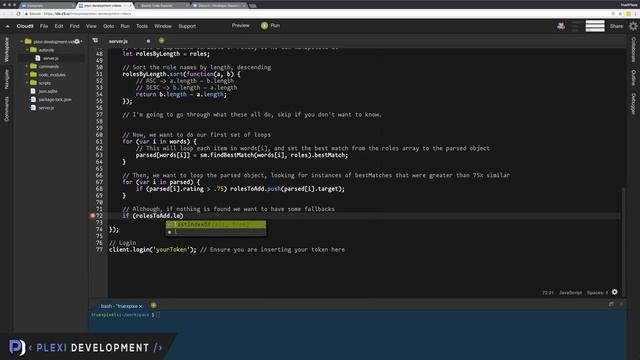
Task: Select the package-lock.json file
Action: [x=55, y=100]
